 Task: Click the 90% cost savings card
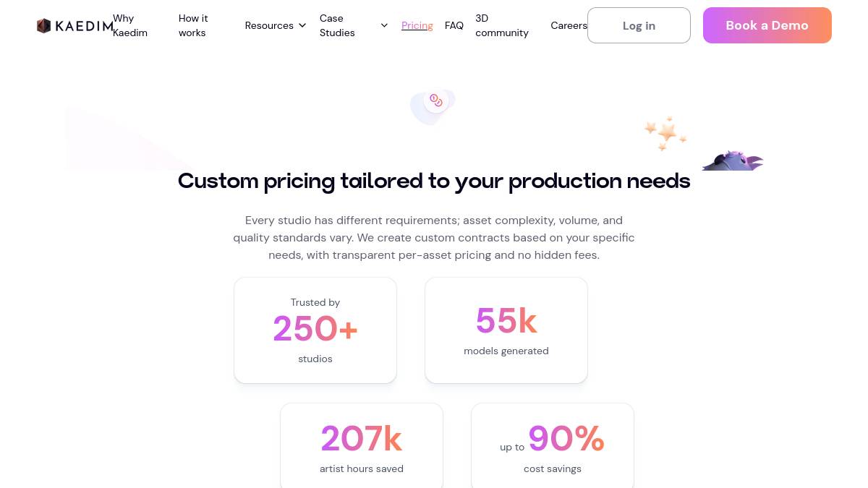pyautogui.click(x=553, y=446)
